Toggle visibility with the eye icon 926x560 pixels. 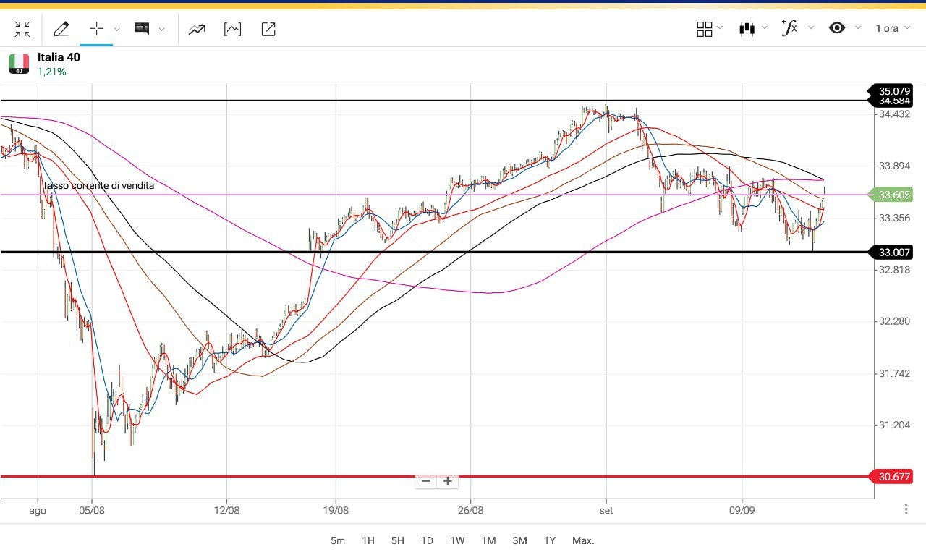click(x=837, y=28)
